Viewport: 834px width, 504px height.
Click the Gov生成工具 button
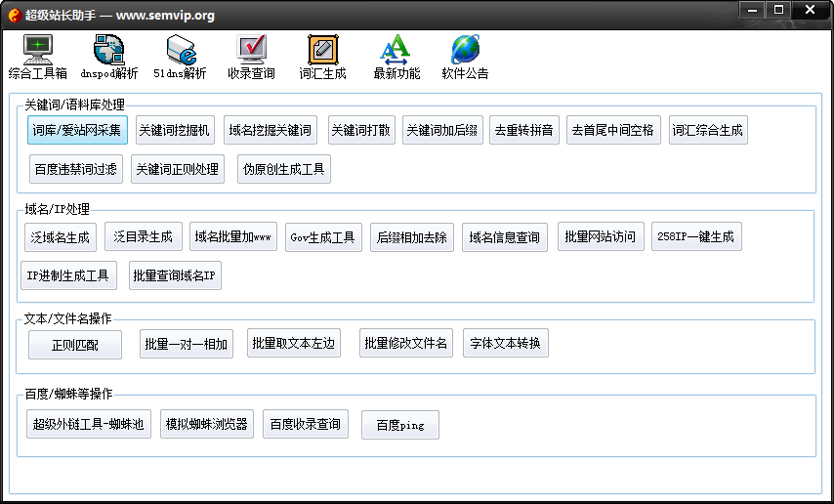324,237
